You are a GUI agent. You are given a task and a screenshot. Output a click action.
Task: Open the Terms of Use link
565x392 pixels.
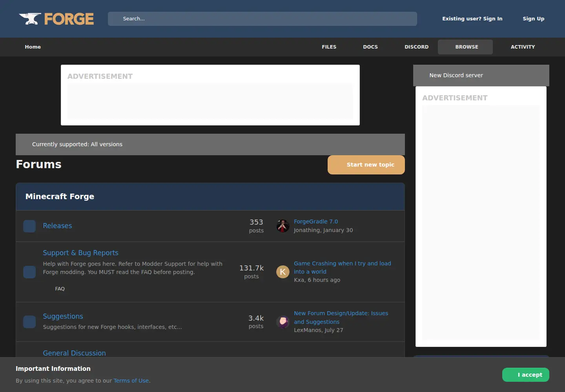tap(131, 381)
